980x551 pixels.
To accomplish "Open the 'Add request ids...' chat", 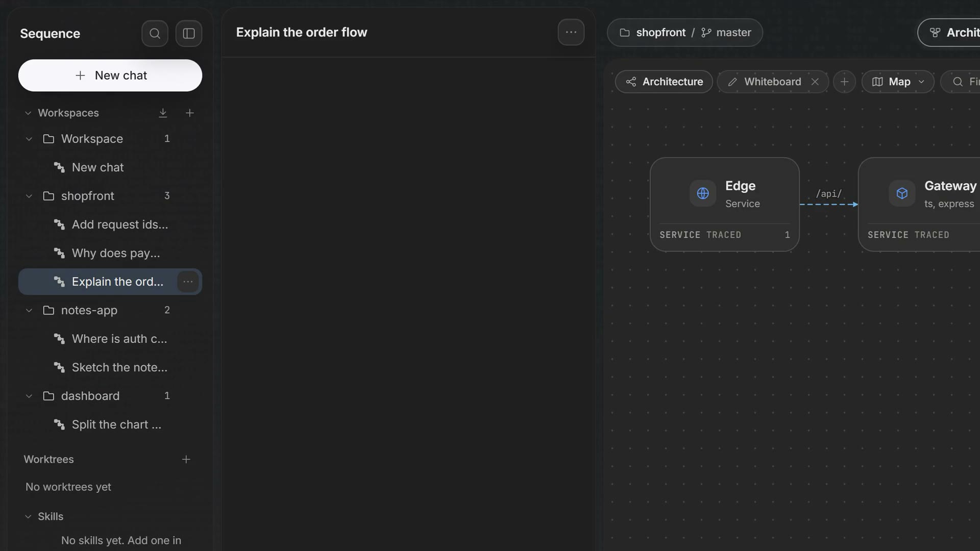I will click(110, 224).
